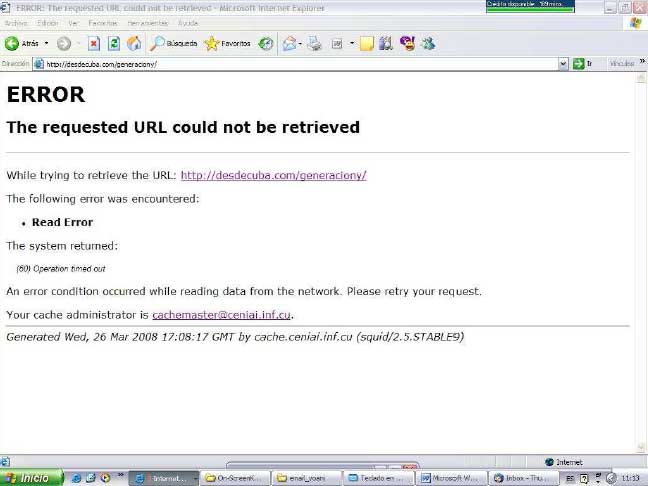Open the Archivo menu
Screen dimensions: 648x486
[16, 23]
